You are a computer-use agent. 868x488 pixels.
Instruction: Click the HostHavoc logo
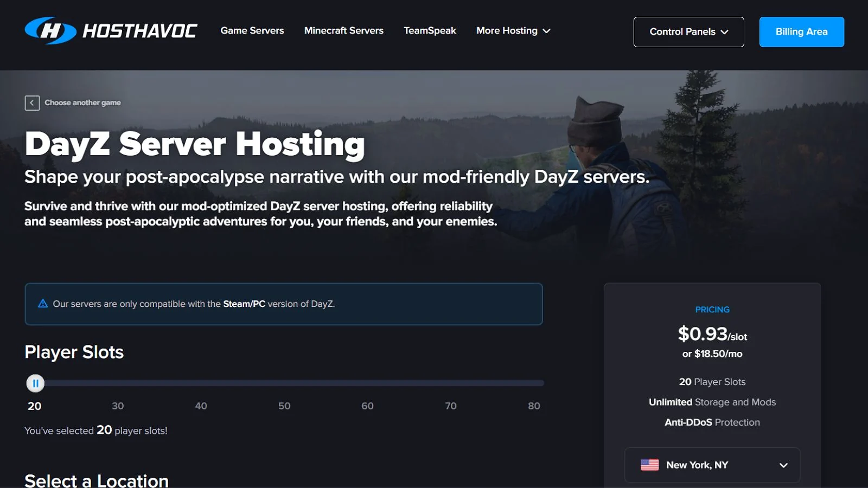click(111, 31)
